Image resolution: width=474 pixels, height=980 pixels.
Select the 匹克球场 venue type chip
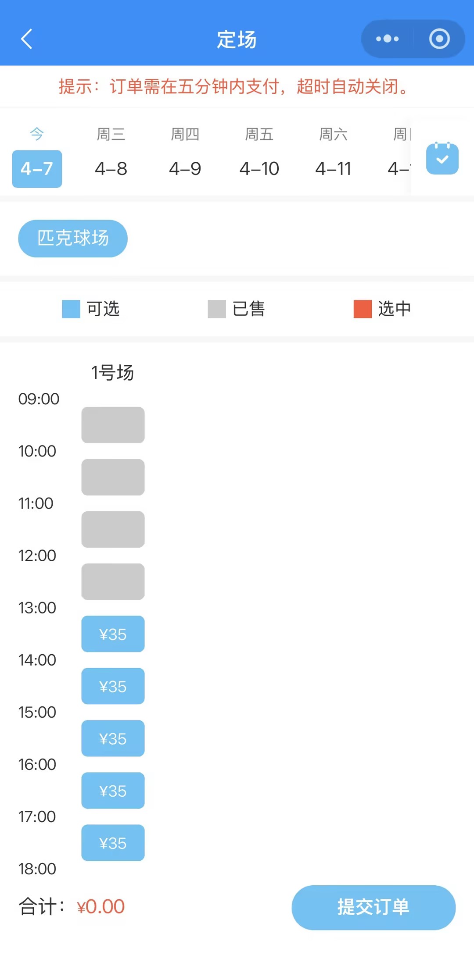(x=73, y=238)
